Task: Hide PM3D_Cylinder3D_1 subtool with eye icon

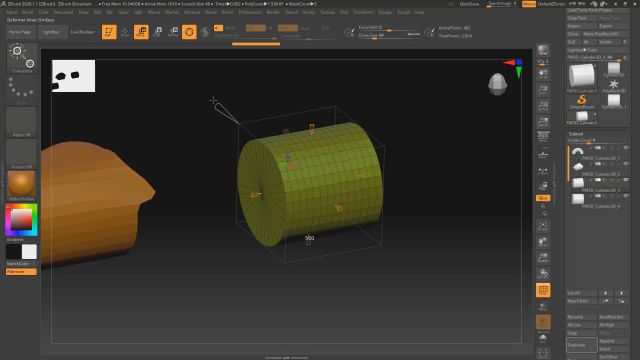Action: [x=626, y=148]
